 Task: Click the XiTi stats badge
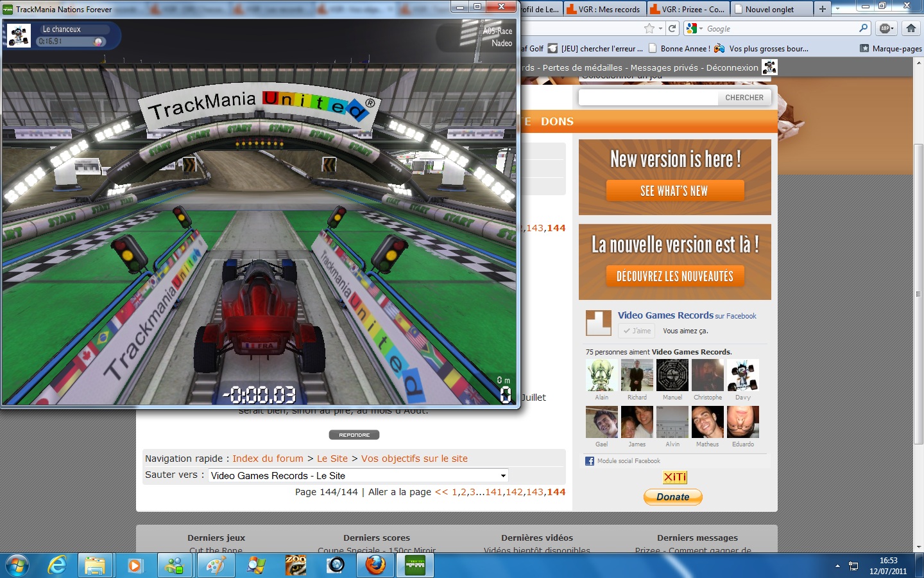point(674,477)
